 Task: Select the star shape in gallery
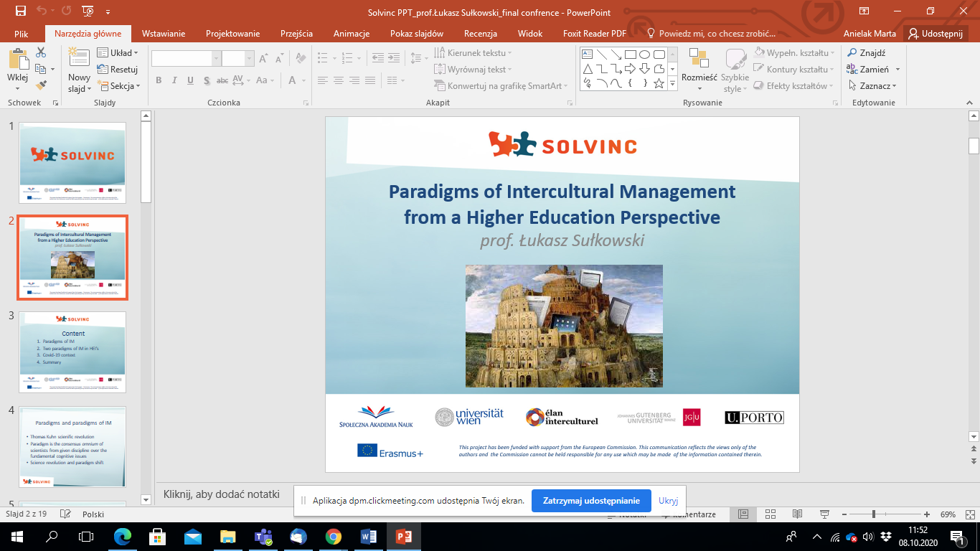[x=659, y=83]
